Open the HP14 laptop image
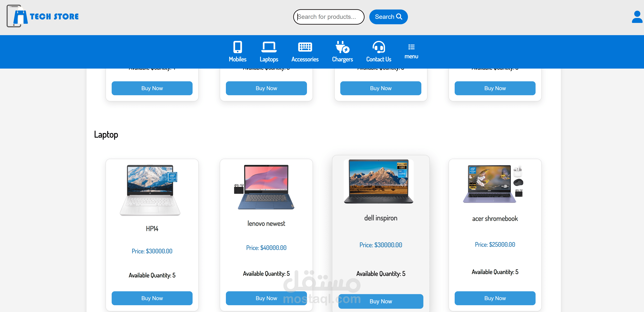This screenshot has width=644, height=312. click(150, 190)
